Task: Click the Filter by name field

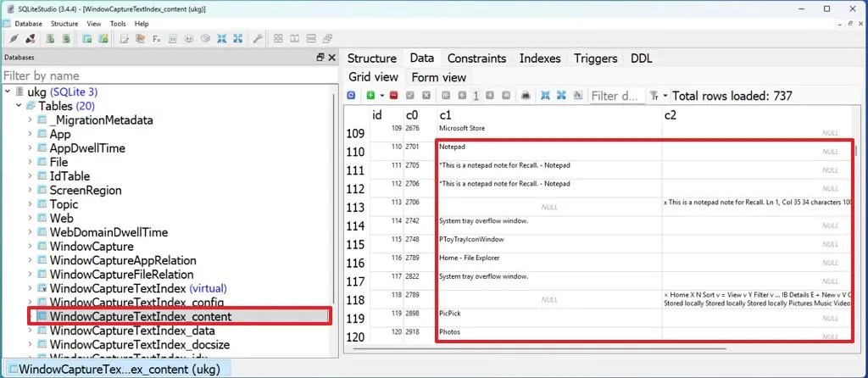Action: coord(170,75)
